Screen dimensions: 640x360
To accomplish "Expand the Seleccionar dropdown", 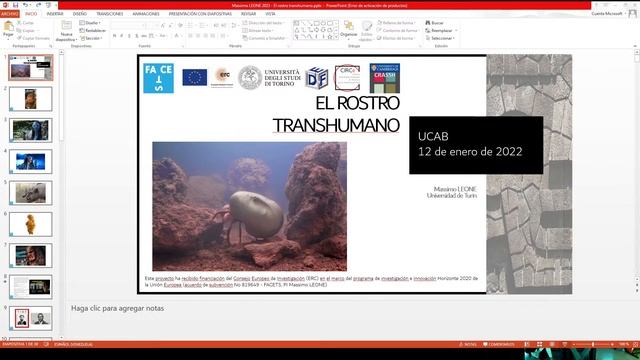I will click(x=440, y=38).
